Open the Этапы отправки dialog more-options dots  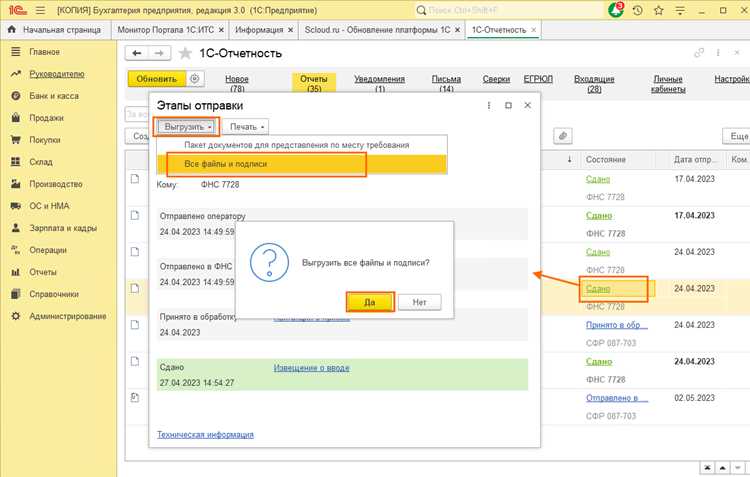488,105
